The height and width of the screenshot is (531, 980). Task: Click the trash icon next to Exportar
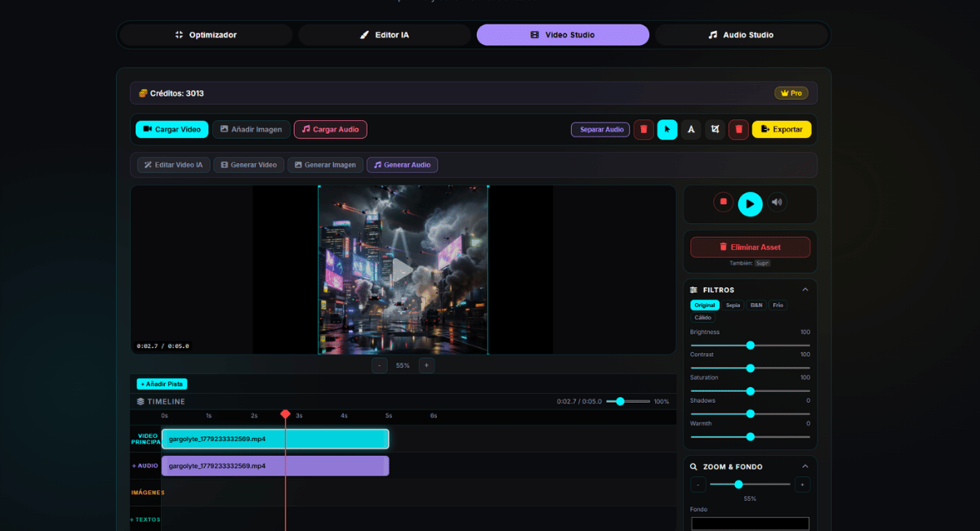738,129
